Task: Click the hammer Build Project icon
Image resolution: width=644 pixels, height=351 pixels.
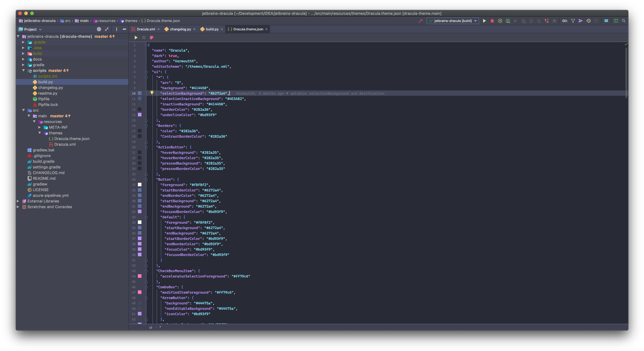Action: coord(421,21)
